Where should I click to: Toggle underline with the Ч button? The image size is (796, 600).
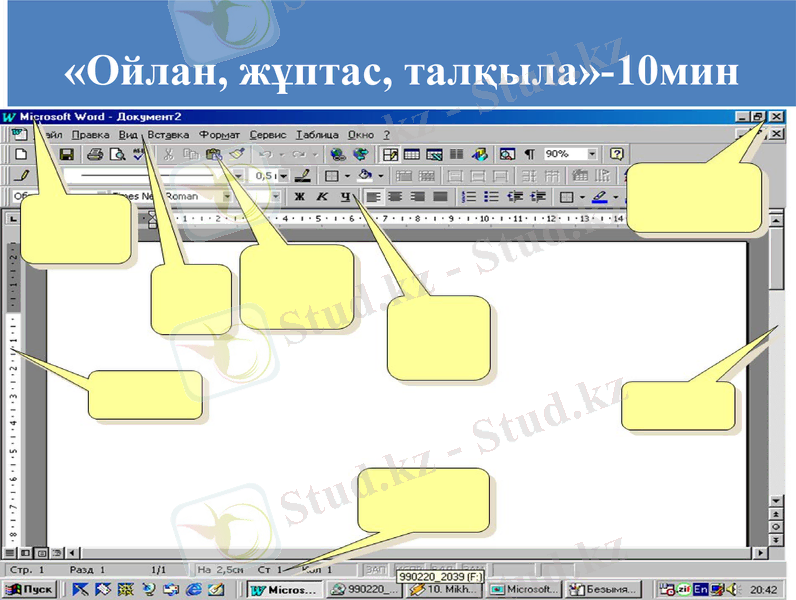coord(345,196)
